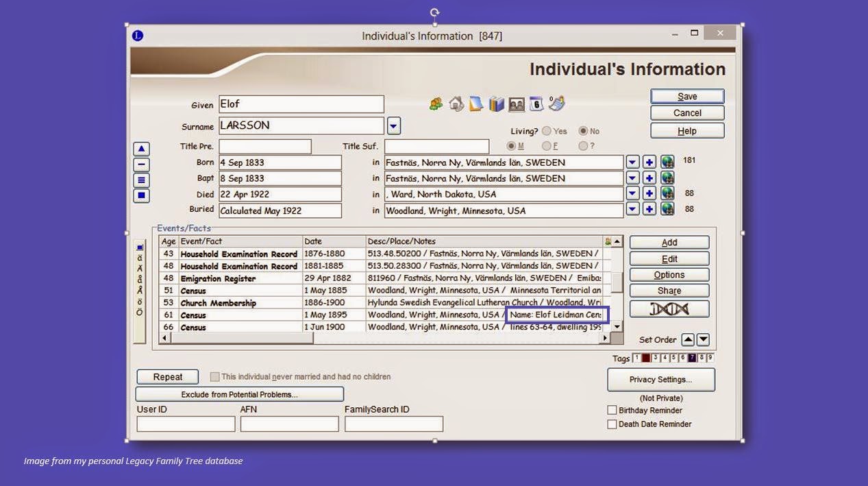Expand the Bapt place dropdown arrow

(x=632, y=178)
